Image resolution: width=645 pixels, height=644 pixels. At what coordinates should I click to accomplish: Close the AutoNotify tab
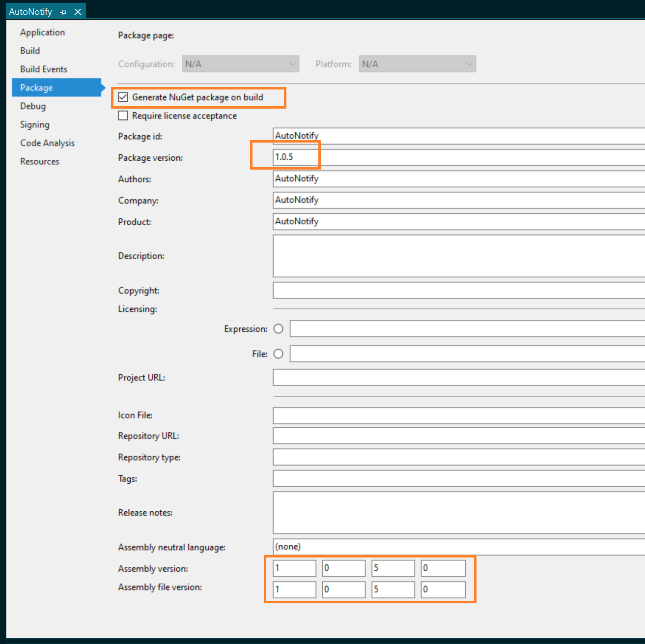[78, 12]
